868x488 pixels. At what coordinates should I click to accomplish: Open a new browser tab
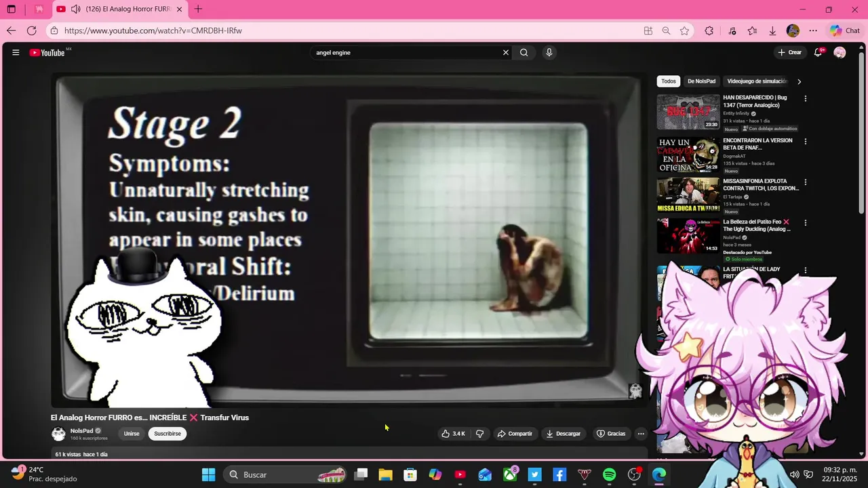[x=198, y=9]
